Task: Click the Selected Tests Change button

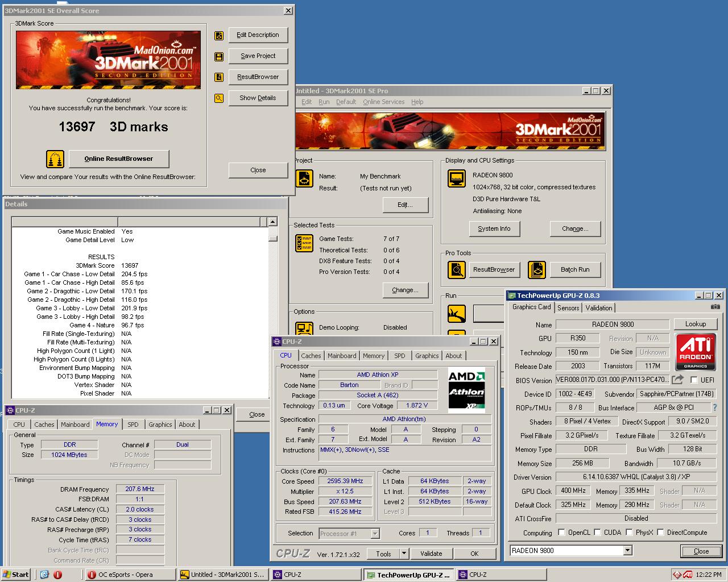Action: 405,290
